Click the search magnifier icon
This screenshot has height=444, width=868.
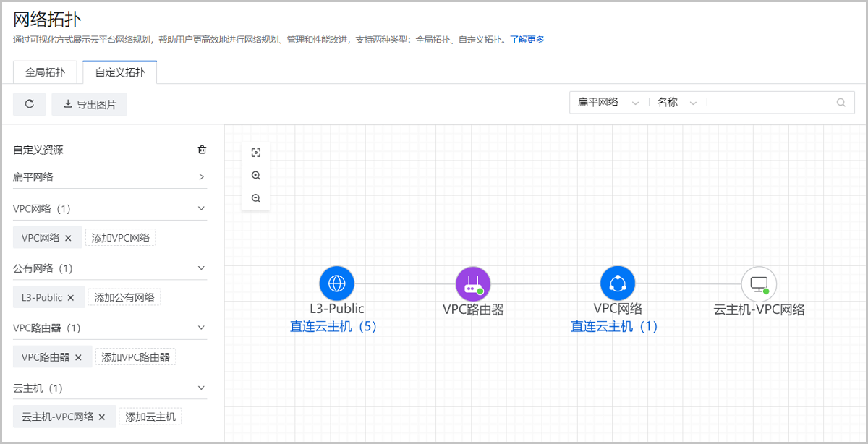(841, 103)
